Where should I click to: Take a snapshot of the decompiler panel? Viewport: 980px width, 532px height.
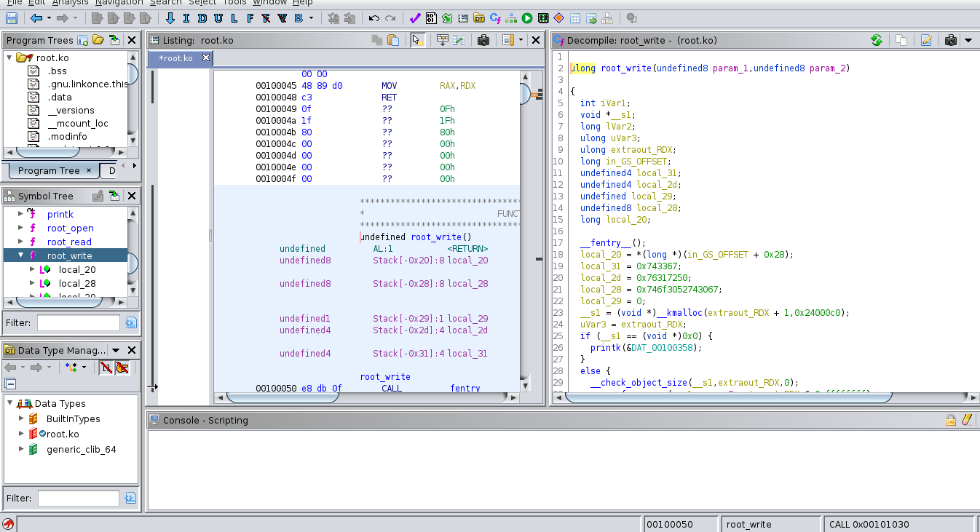950,40
